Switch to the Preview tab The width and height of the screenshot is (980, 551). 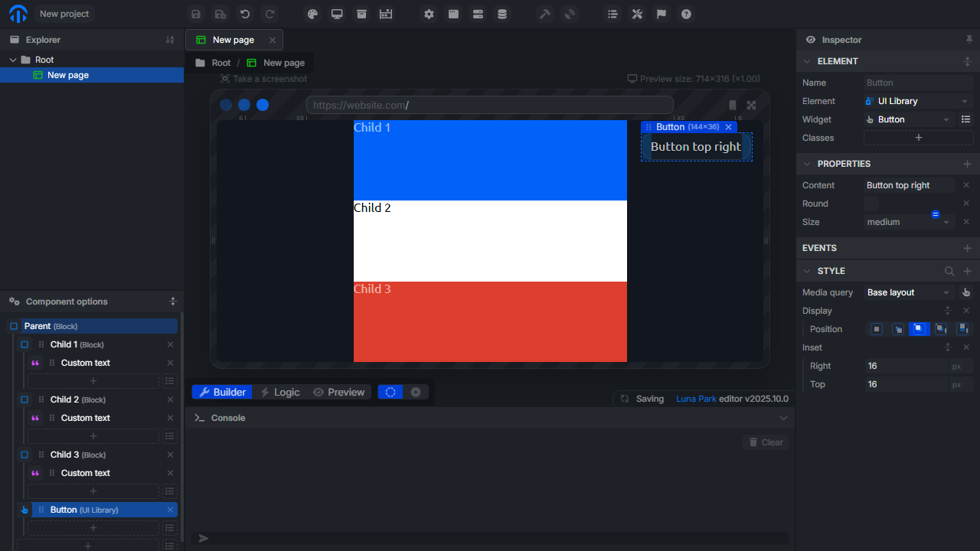click(338, 392)
